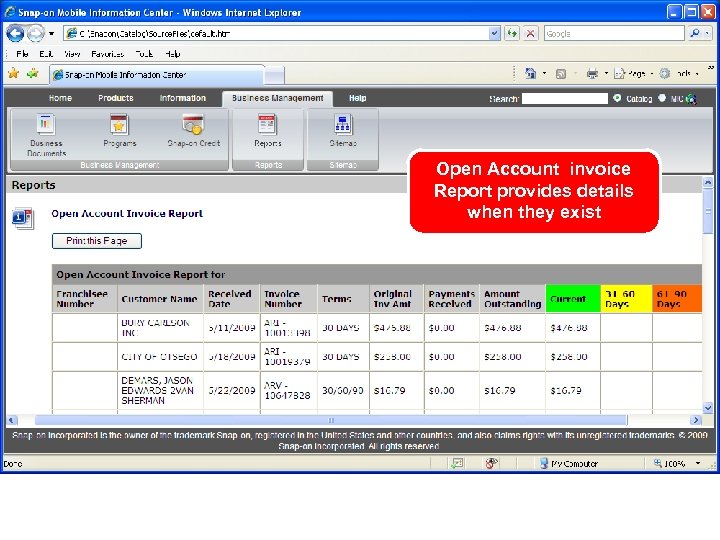Expand the Print dropdown arrow
Image resolution: width=720 pixels, height=540 pixels.
click(x=606, y=73)
